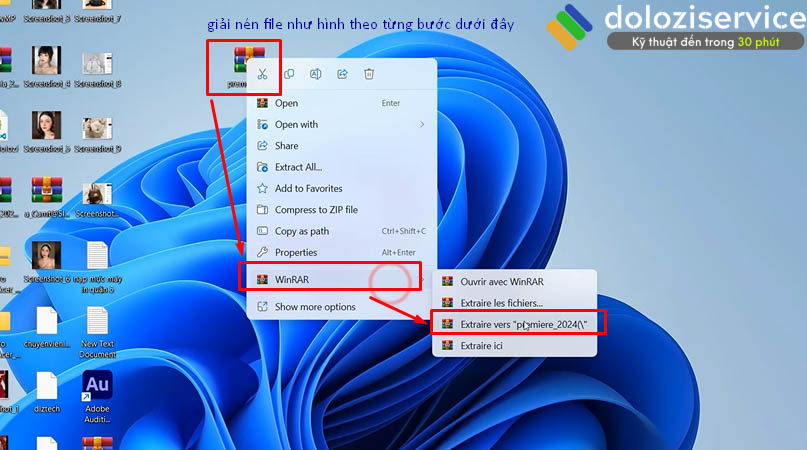Choose 'Extraire vers premiere_2024' option
Screen dimensions: 807x450
(515, 324)
